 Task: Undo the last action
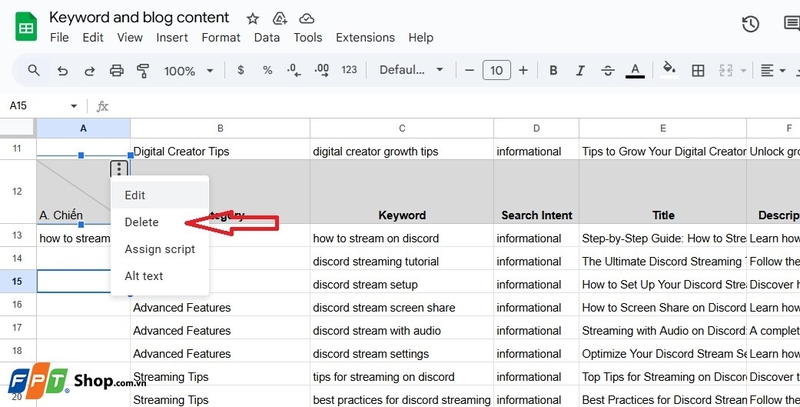[62, 71]
